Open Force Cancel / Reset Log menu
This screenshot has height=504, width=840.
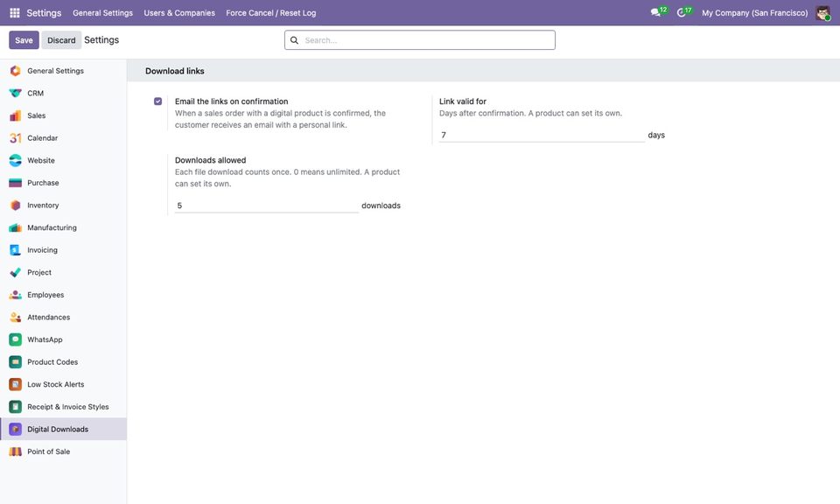coord(271,13)
